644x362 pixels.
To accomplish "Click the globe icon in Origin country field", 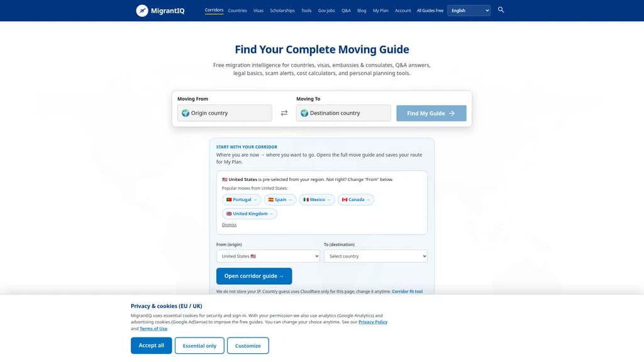I will click(186, 113).
